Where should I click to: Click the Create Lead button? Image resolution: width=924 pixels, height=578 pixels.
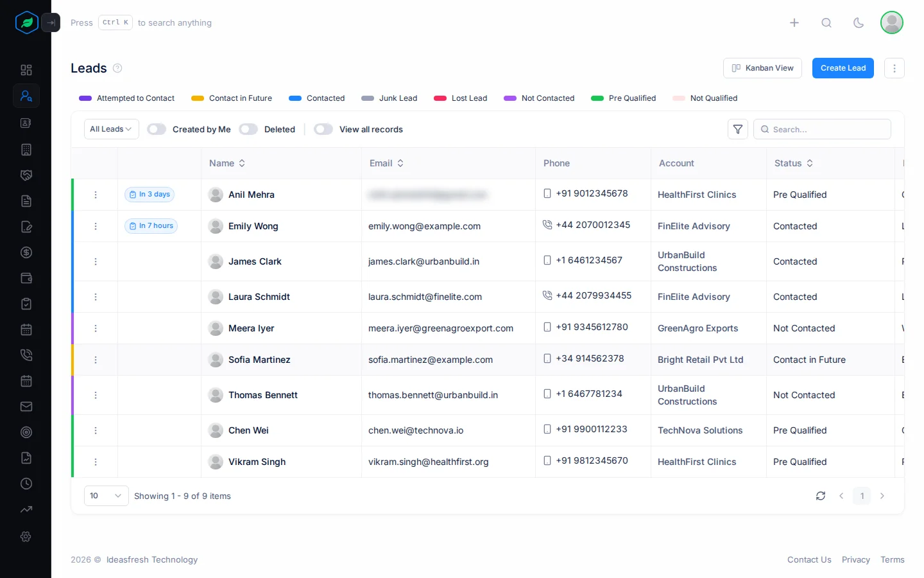click(x=843, y=68)
